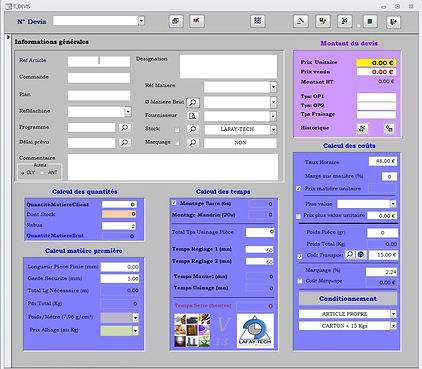This screenshot has width=422, height=369.
Task: Tick the Marquage checkbox
Action: pos(177,143)
